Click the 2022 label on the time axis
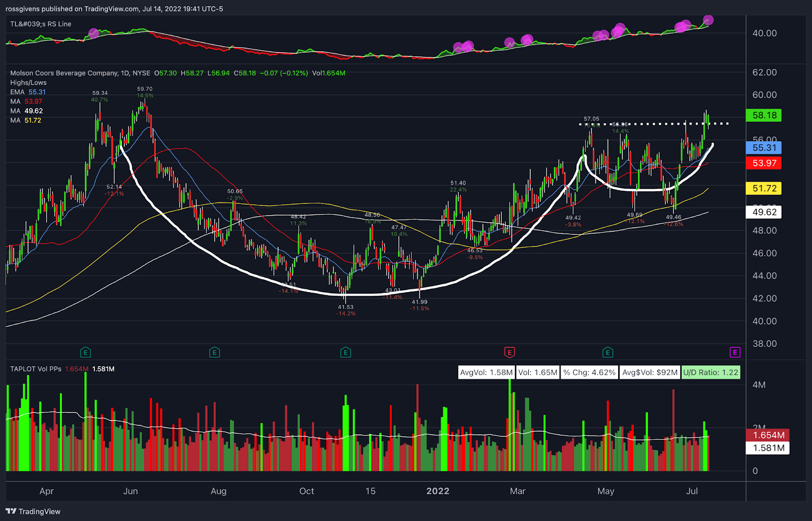 [x=437, y=491]
